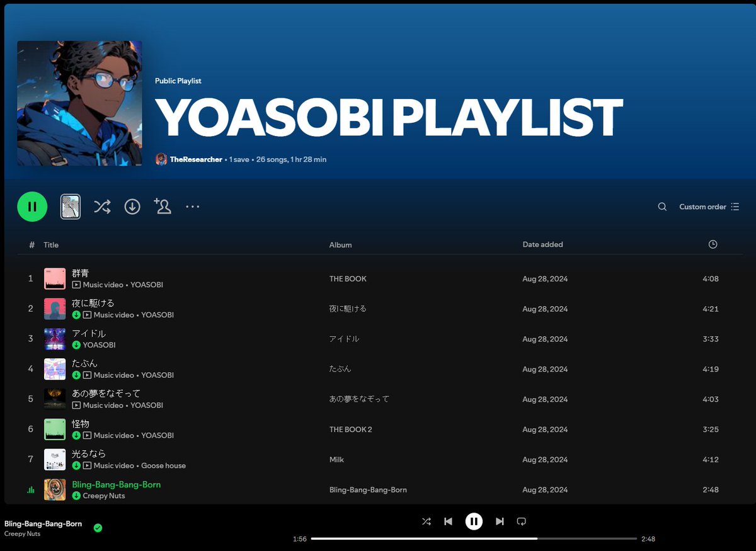The width and height of the screenshot is (756, 551).
Task: Sort by the Title column header
Action: pos(51,245)
